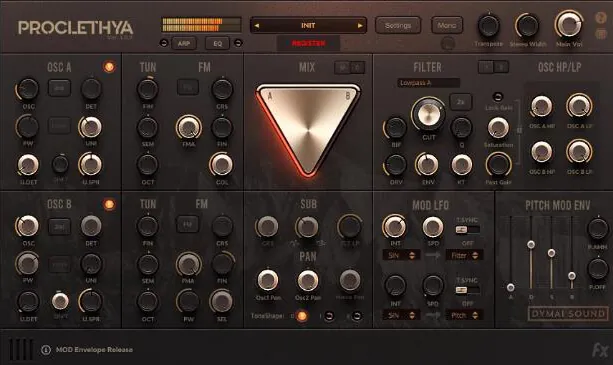The image size is (613, 365).
Task: Click the red REGISTER button
Action: pyautogui.click(x=308, y=43)
